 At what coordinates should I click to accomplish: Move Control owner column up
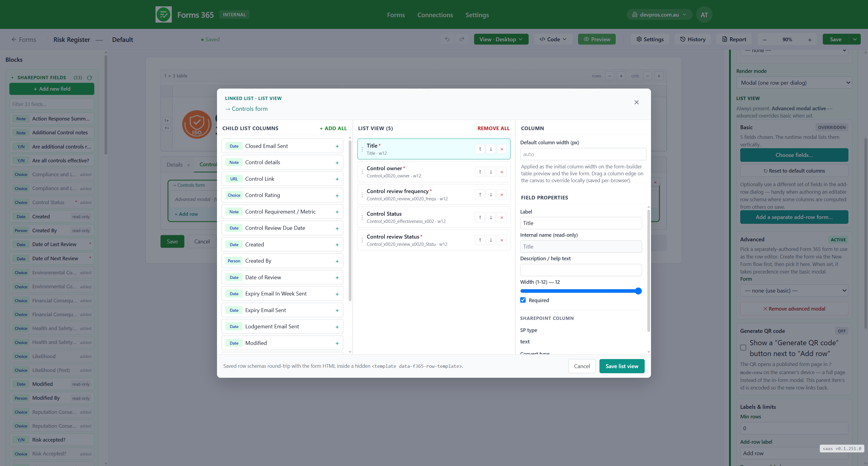pos(480,172)
